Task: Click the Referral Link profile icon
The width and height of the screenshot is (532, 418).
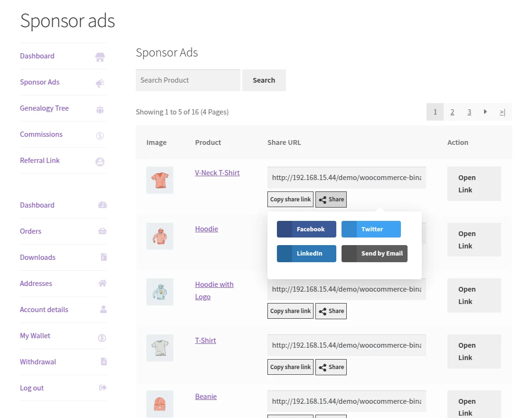Action: [x=100, y=161]
